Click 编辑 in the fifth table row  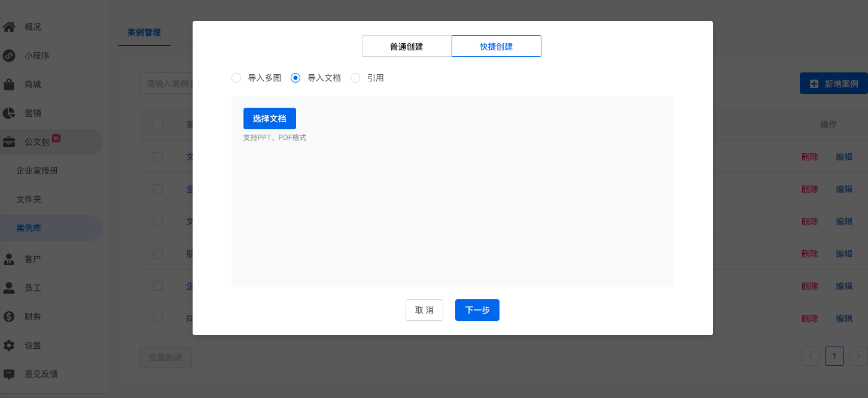844,286
